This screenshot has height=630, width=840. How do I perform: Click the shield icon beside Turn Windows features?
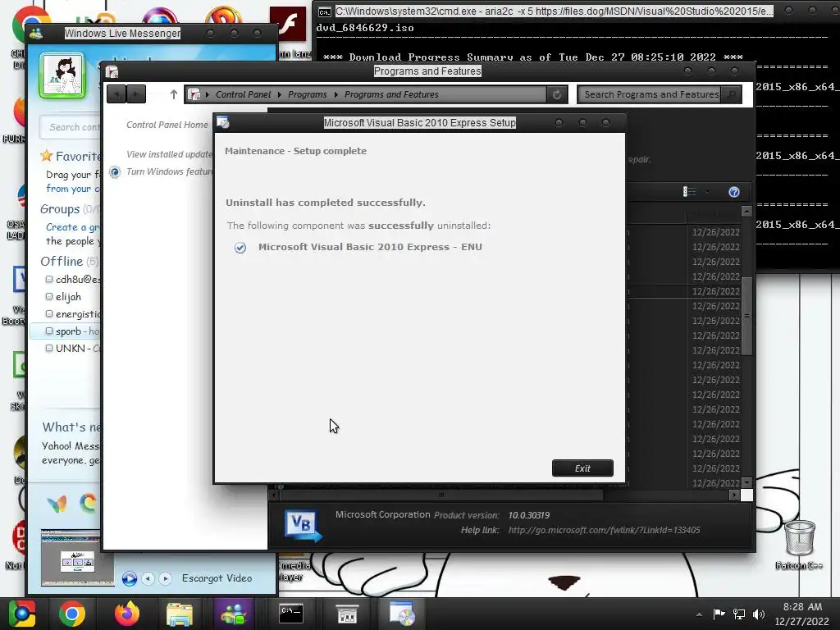click(115, 172)
